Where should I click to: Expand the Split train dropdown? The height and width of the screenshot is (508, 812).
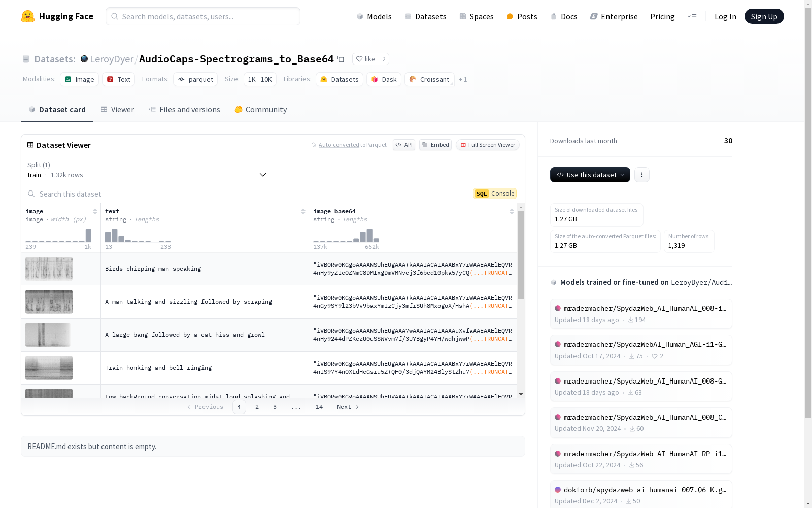coord(147,170)
